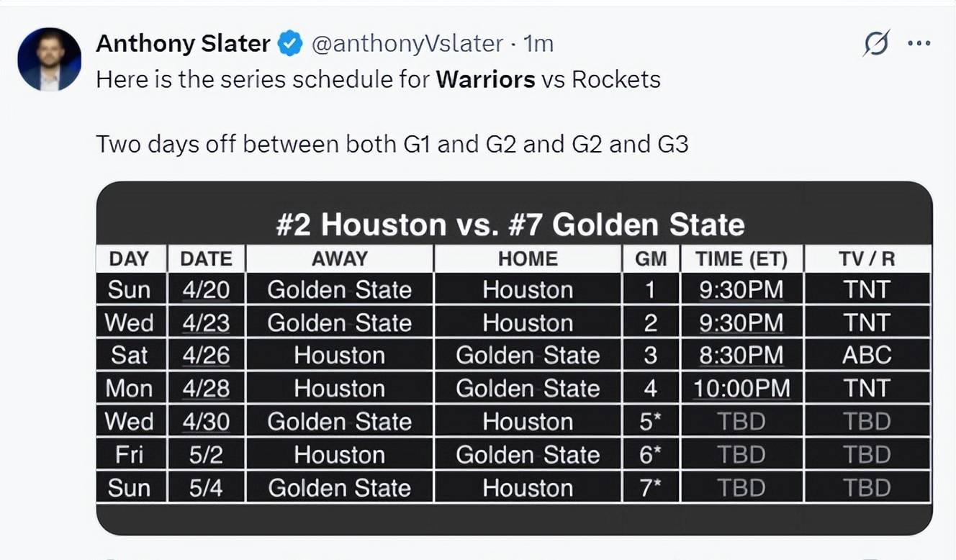Open the three-dot more options menu
Viewport: 956px width, 560px height.
919,44
